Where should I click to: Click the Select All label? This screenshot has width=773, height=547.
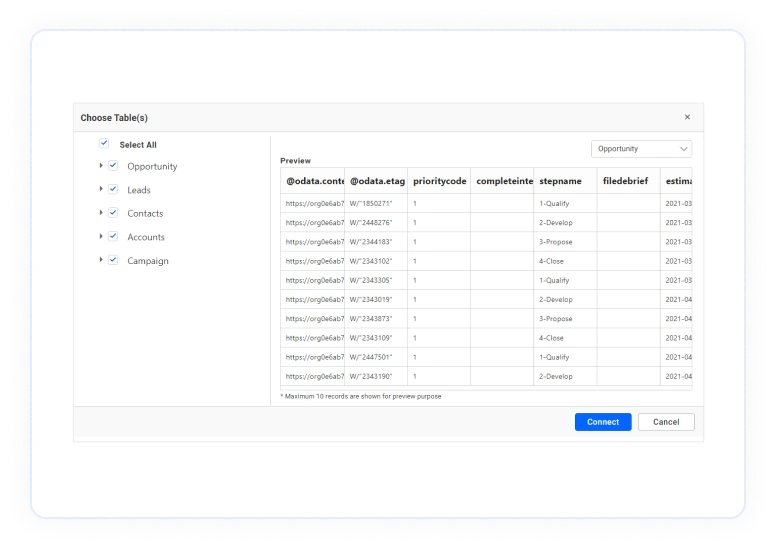[138, 145]
